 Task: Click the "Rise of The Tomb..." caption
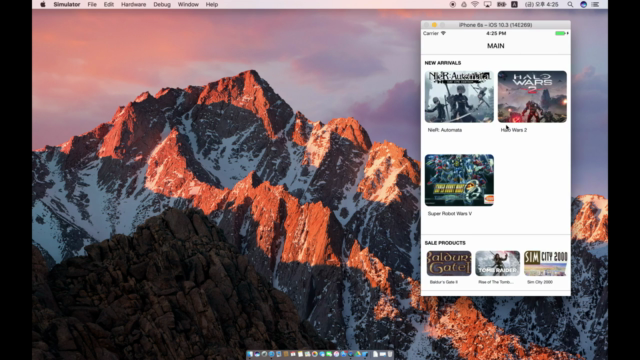point(496,282)
